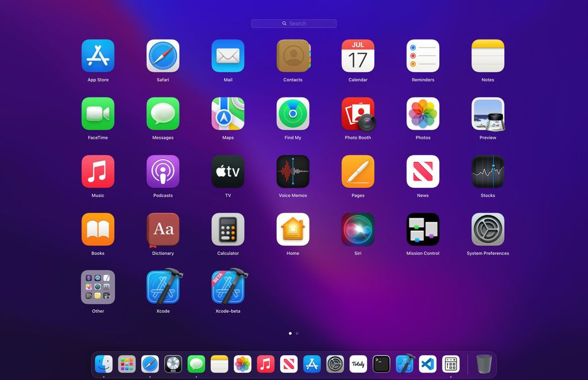Launch Mission Control
This screenshot has width=588, height=380.
[423, 230]
